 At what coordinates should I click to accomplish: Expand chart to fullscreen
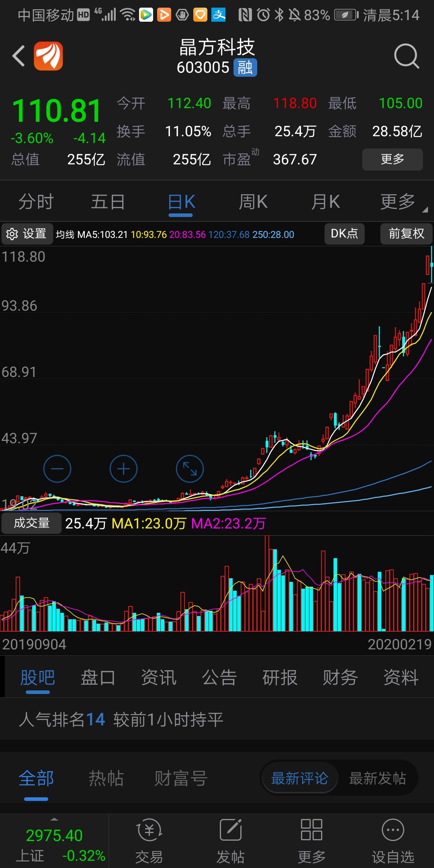pyautogui.click(x=190, y=469)
